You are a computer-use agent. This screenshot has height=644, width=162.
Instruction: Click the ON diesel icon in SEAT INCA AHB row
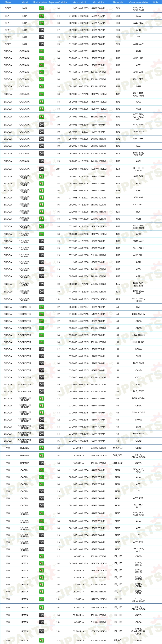pyautogui.click(x=41, y=30)
